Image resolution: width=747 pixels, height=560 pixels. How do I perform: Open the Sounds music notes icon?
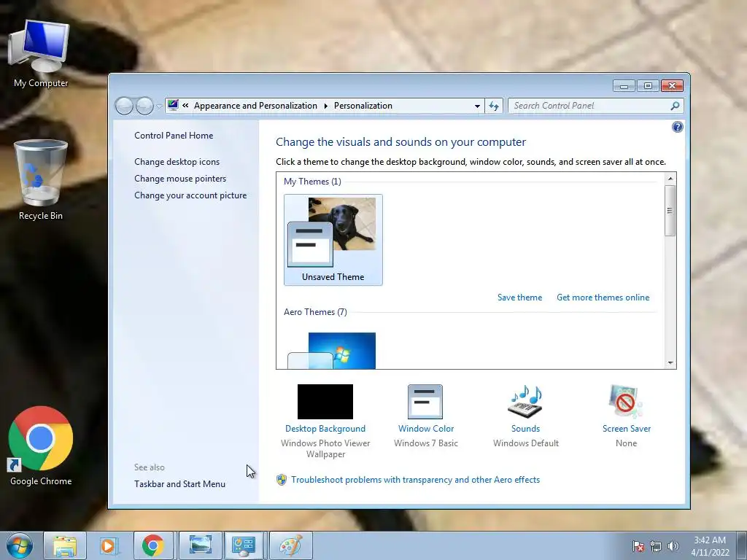tap(525, 402)
